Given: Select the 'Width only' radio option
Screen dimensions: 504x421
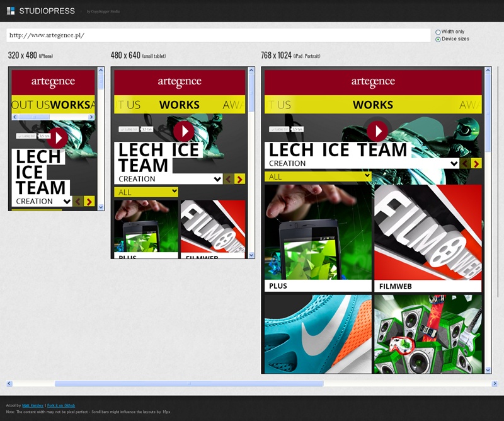Looking at the screenshot, I should click(438, 32).
